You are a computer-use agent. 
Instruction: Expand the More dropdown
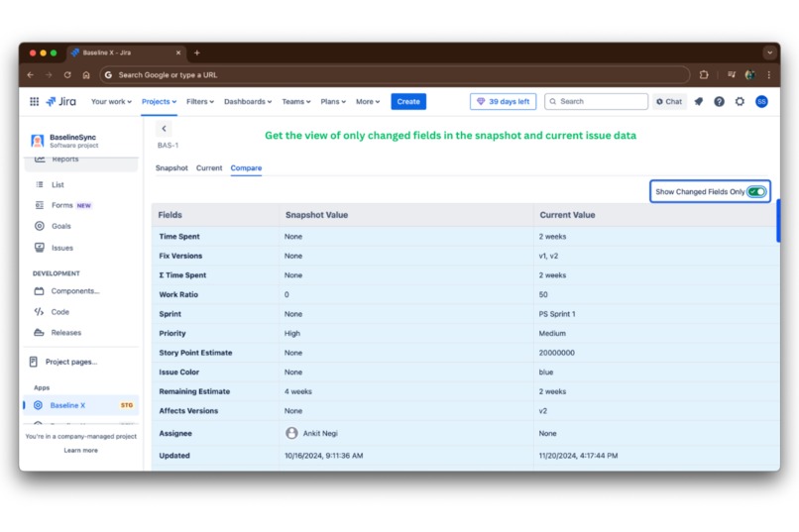(368, 101)
